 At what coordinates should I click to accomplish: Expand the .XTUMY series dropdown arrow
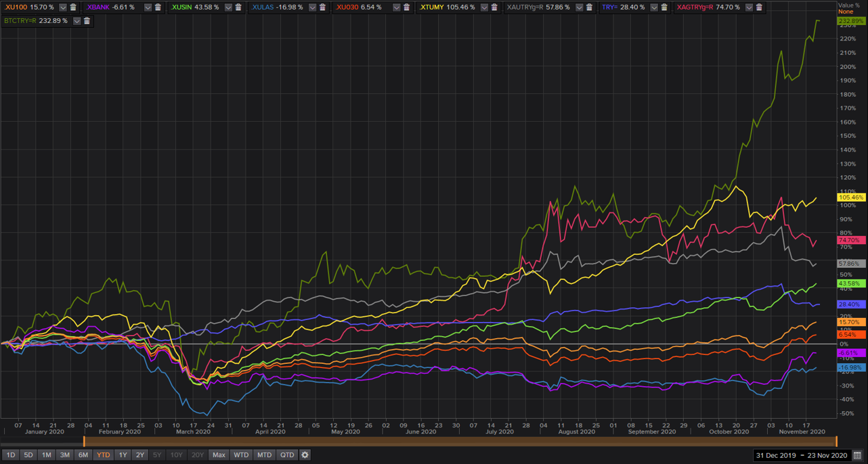[x=483, y=7]
